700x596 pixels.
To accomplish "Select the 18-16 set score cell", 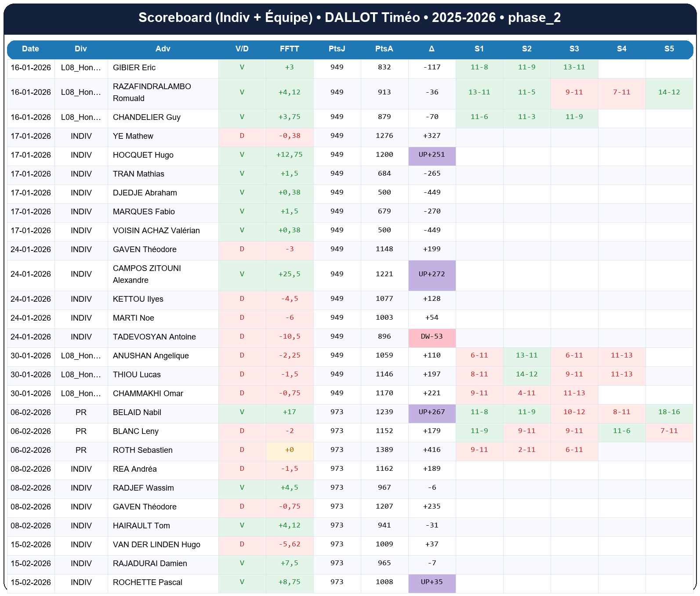I will point(669,412).
